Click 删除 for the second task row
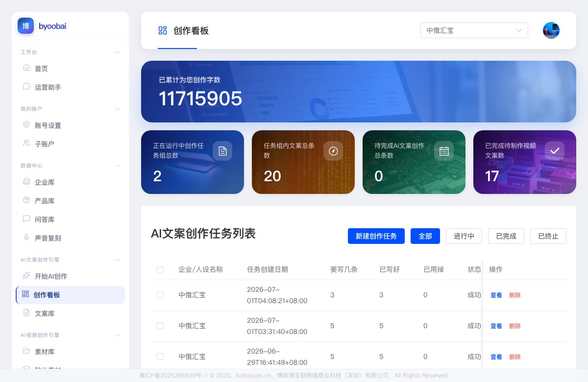 click(515, 326)
